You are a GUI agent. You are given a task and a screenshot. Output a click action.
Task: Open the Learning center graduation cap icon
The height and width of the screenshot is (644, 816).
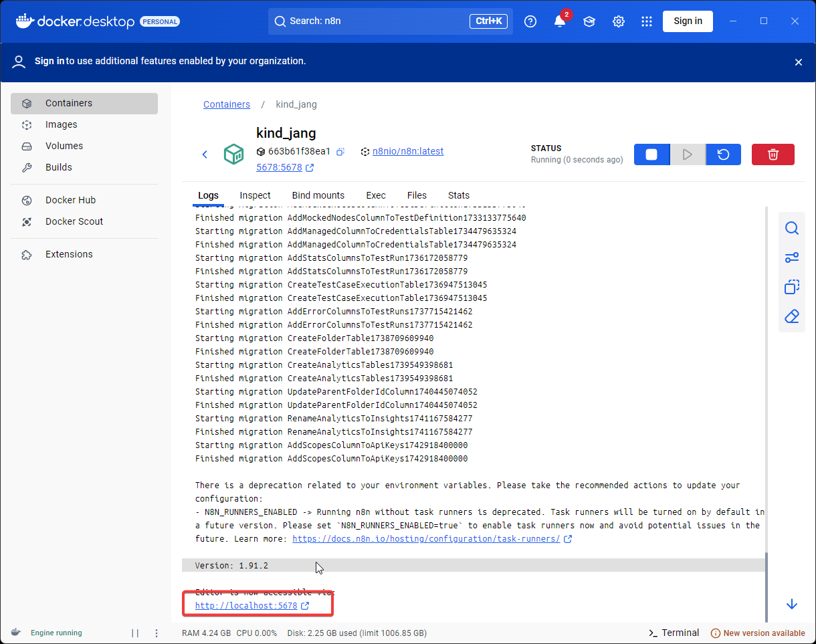589,21
